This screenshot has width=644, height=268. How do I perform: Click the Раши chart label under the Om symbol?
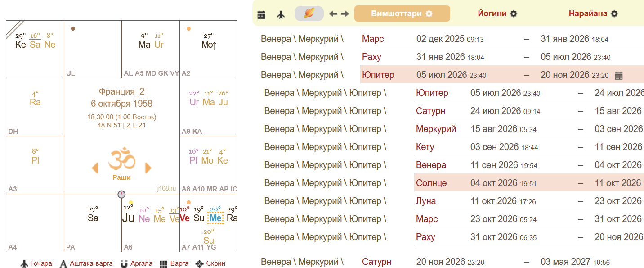click(121, 177)
